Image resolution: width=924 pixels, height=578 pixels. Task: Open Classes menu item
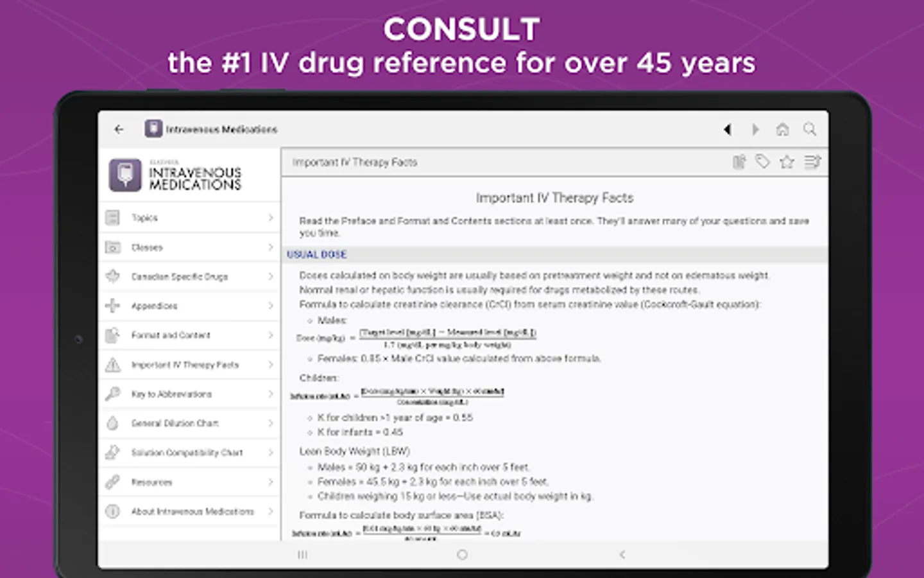[x=190, y=247]
